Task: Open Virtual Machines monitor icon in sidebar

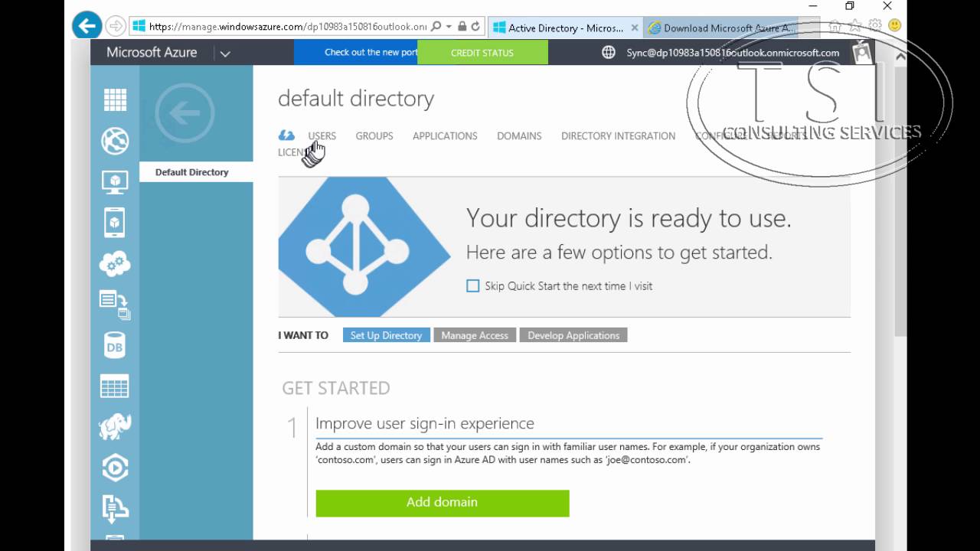Action: 115,182
